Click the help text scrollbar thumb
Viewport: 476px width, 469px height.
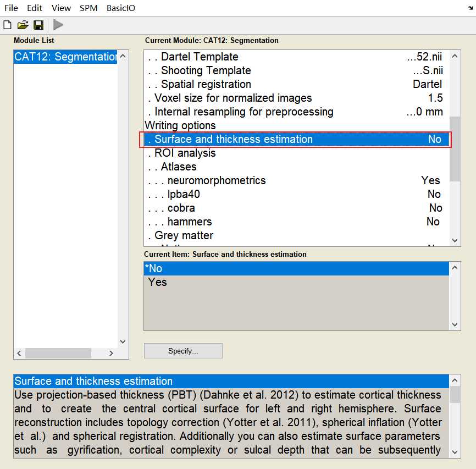click(455, 394)
